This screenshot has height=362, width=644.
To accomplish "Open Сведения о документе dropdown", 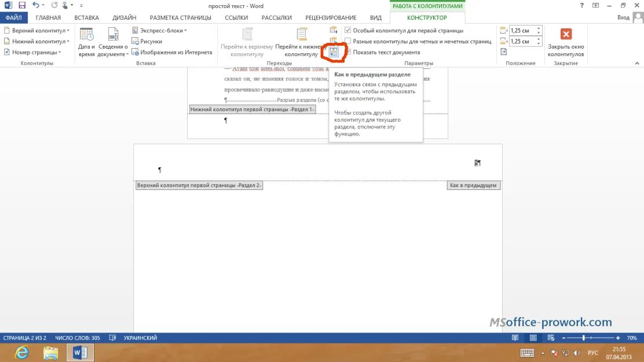I will pos(113,42).
